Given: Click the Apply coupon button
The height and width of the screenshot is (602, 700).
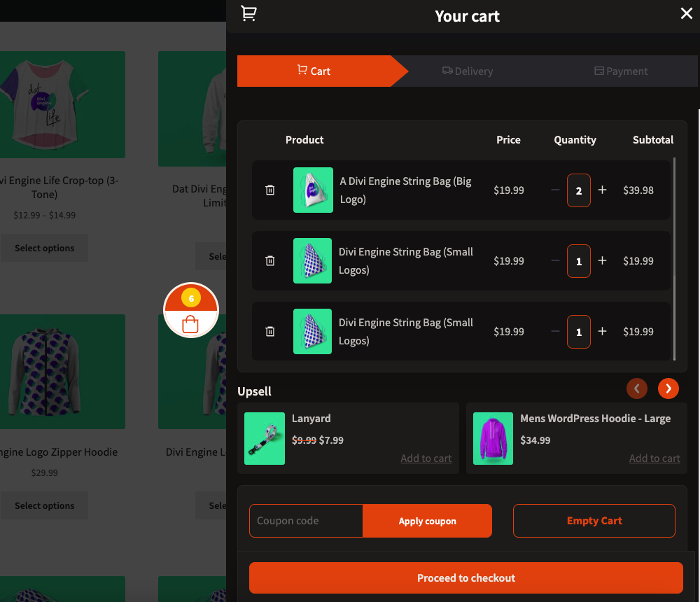Looking at the screenshot, I should tap(427, 521).
